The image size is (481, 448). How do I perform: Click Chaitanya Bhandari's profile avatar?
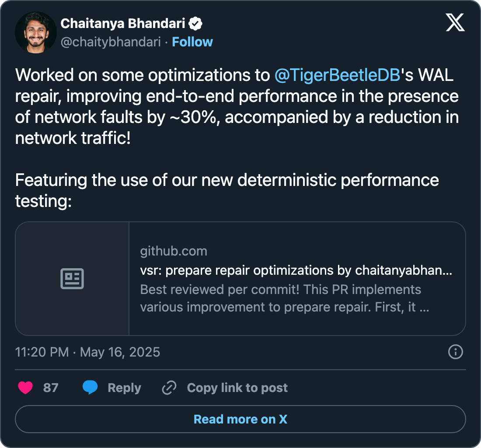click(x=36, y=33)
